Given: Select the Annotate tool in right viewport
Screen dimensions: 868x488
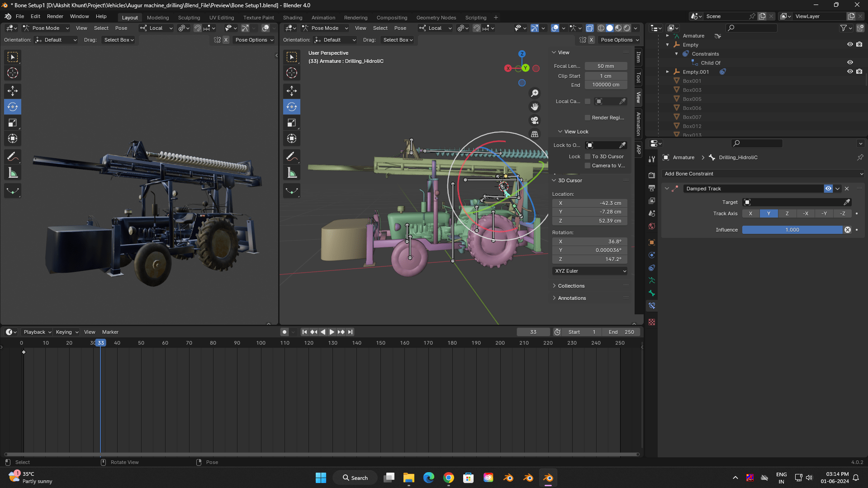Looking at the screenshot, I should click(292, 157).
